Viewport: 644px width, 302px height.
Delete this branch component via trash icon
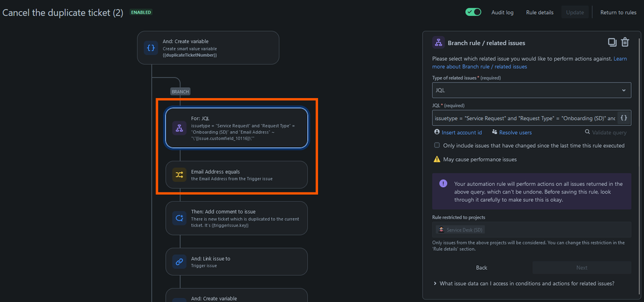(625, 43)
